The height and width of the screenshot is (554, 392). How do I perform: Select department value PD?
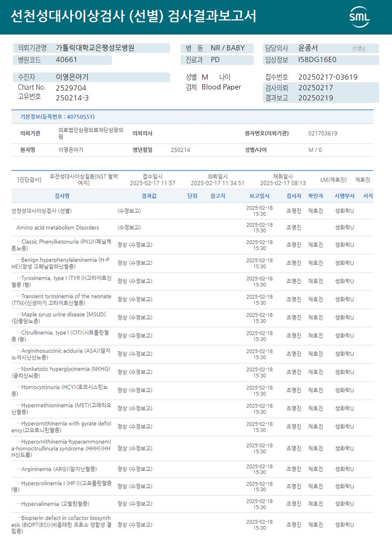click(x=215, y=60)
